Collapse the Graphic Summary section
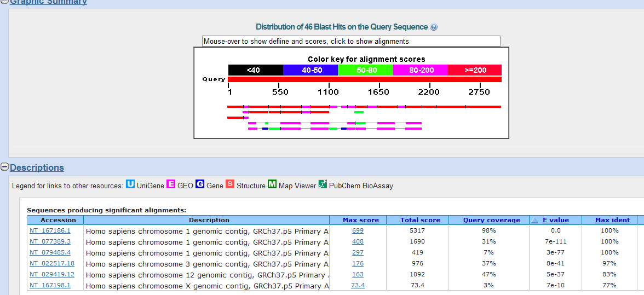The width and height of the screenshot is (644, 295). coord(4,2)
